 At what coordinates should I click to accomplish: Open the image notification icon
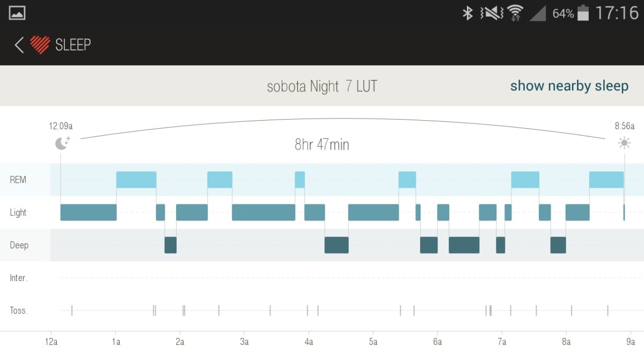(x=17, y=13)
